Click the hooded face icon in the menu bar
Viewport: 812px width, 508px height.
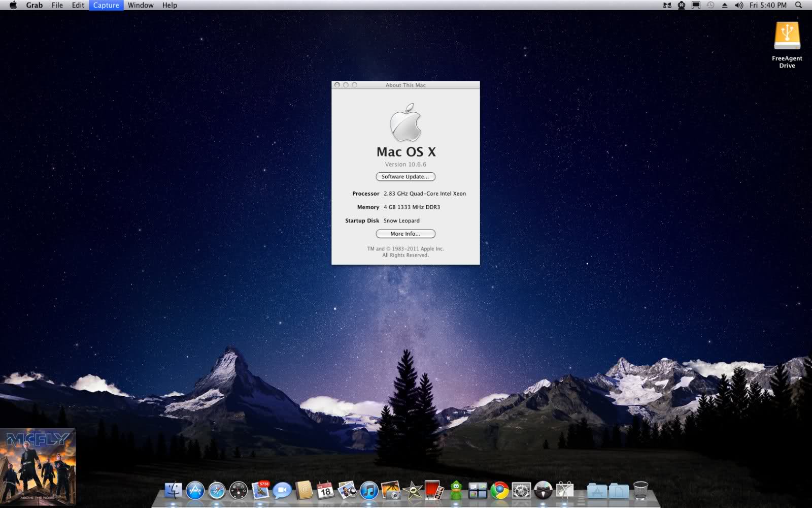682,5
